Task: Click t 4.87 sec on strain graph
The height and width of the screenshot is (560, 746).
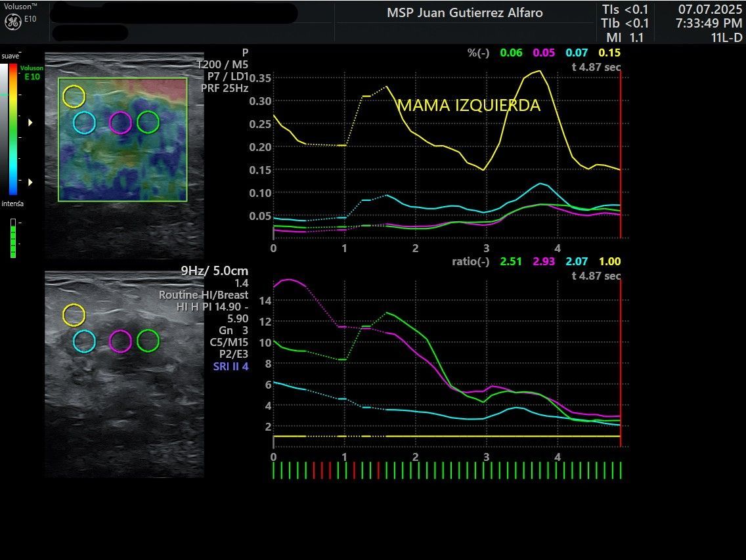Action: [x=596, y=67]
